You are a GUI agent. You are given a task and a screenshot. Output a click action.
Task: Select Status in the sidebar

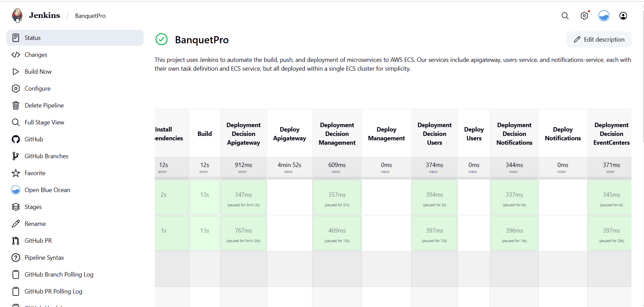32,38
